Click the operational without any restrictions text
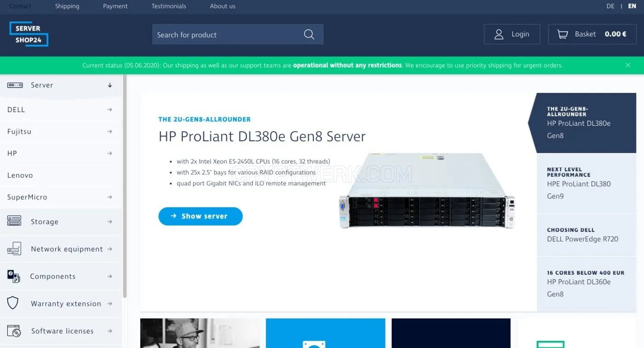Screen dimensions: 644x348 pyautogui.click(x=347, y=65)
